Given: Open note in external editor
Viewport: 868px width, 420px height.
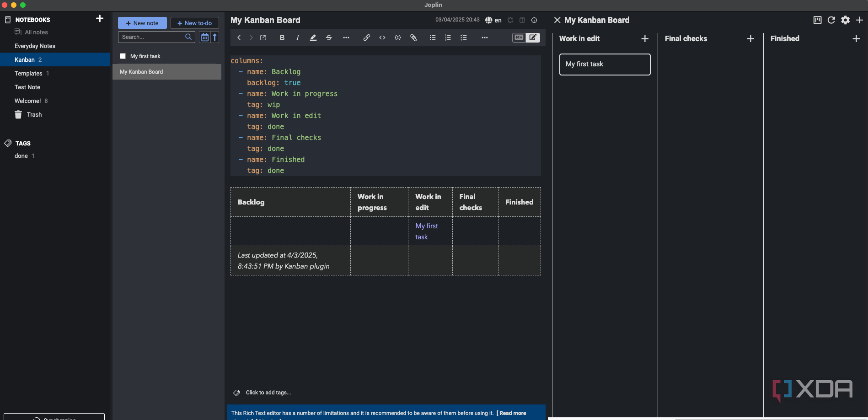Looking at the screenshot, I should pos(263,38).
